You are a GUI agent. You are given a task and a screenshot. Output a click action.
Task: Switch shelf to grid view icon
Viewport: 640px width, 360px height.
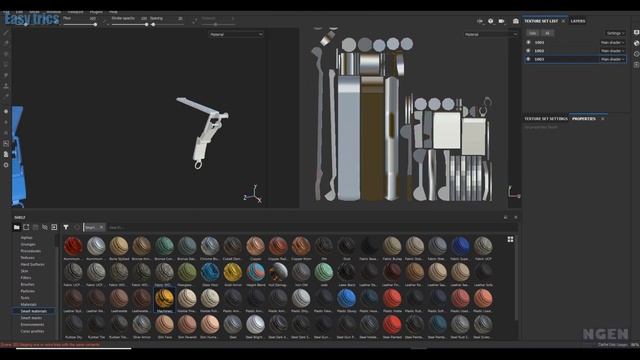[510, 240]
